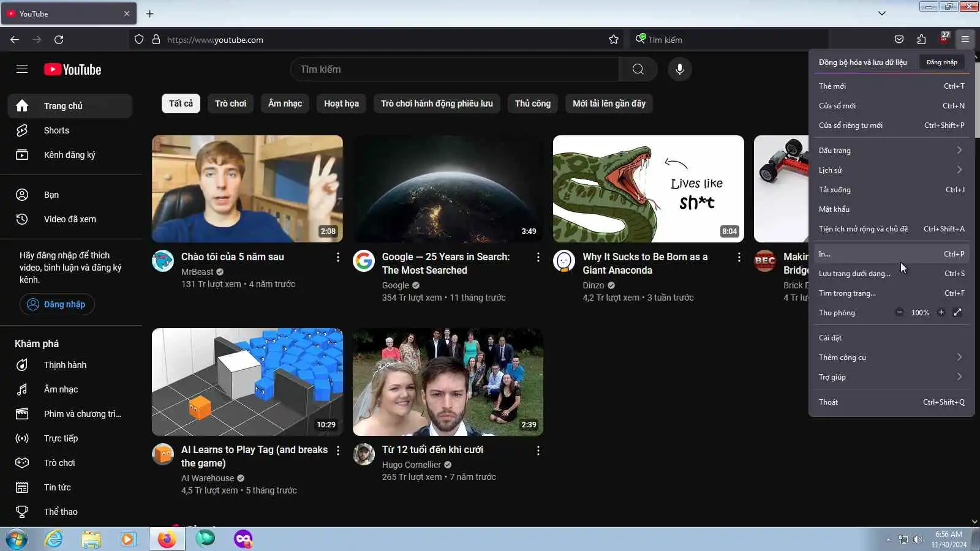
Task: Select Thẻ mới in the Firefox menu
Action: tap(891, 86)
